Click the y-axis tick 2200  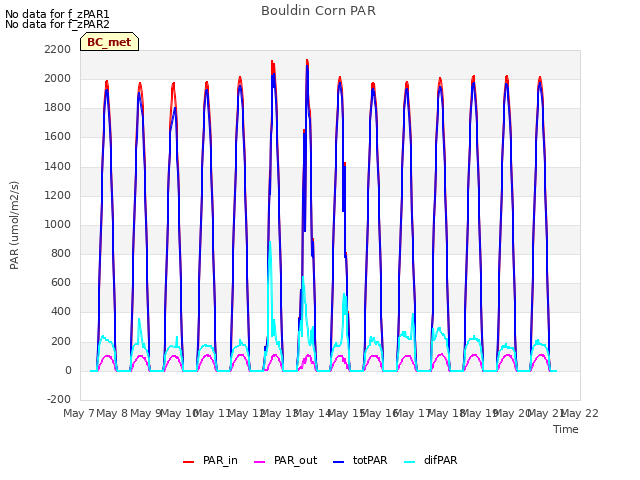[58, 49]
